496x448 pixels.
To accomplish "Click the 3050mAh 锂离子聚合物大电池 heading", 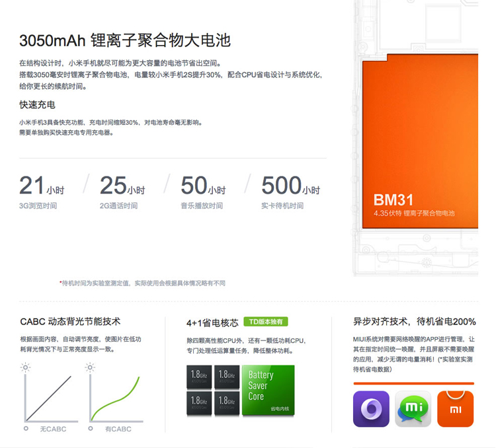I will pos(125,40).
